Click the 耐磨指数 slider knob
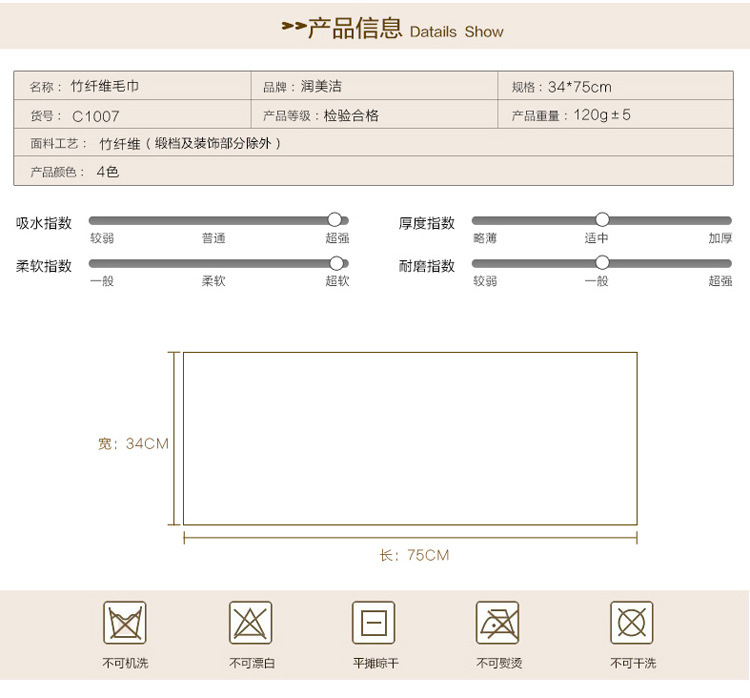Screen dimensions: 750x698 pyautogui.click(x=602, y=263)
